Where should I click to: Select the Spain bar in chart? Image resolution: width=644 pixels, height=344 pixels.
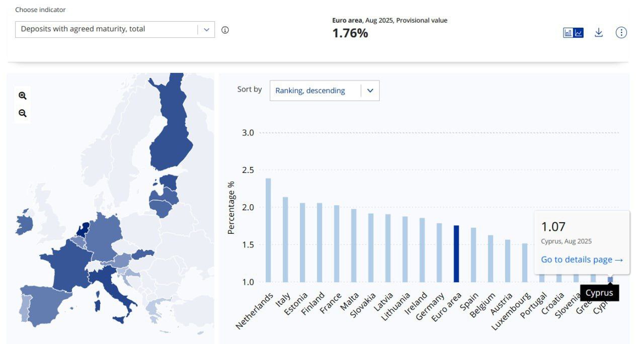(473, 255)
